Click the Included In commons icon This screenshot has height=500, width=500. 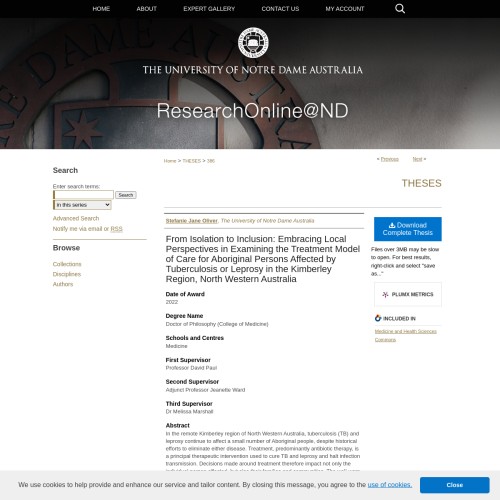[x=378, y=318]
